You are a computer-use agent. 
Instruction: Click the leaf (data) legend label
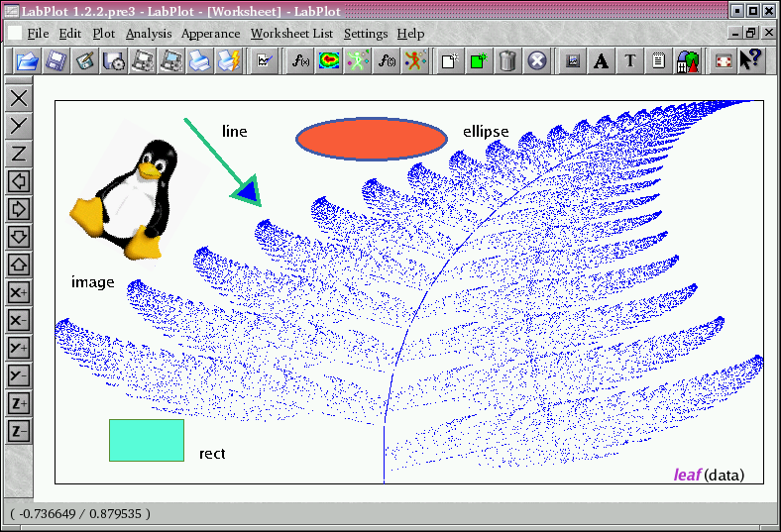(x=709, y=475)
